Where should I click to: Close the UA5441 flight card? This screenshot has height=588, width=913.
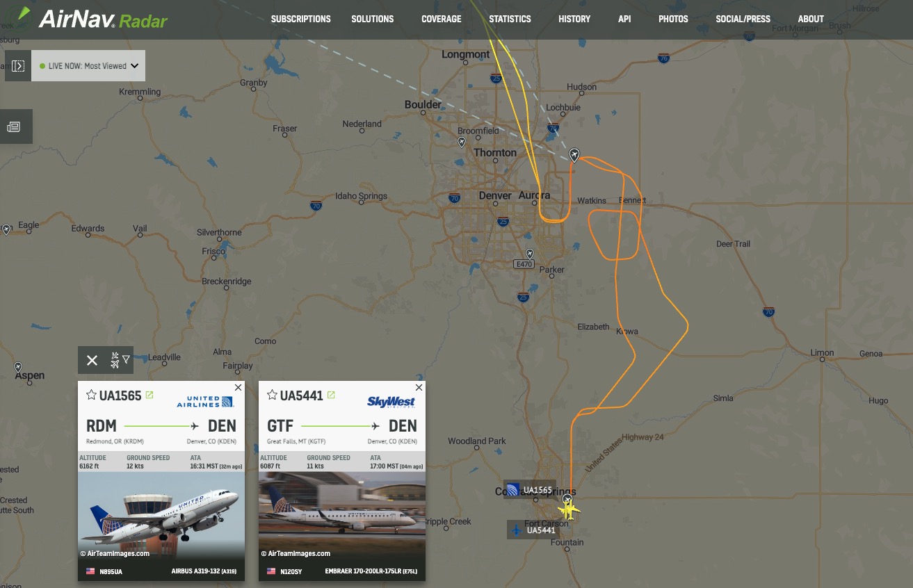[419, 387]
